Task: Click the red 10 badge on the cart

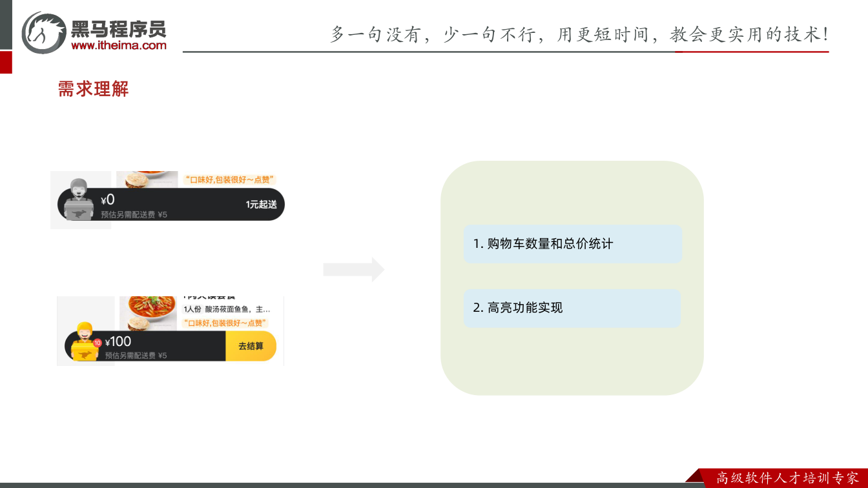Action: tap(97, 343)
